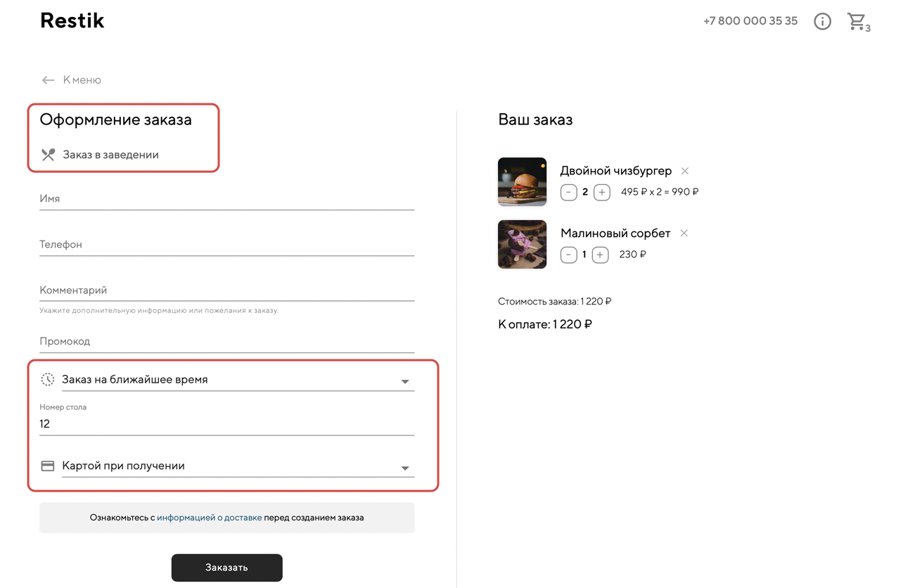The height and width of the screenshot is (588, 903).
Task: Click the back arrow to menu
Action: point(48,80)
